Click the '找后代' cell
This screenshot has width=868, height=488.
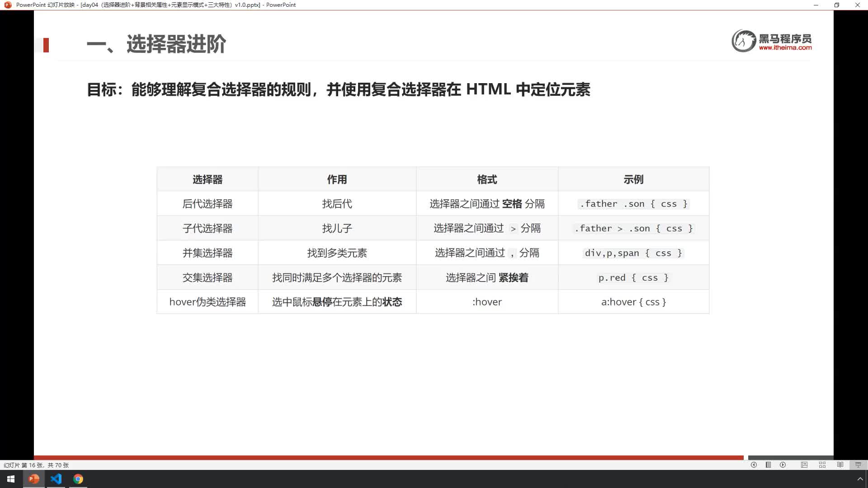337,204
